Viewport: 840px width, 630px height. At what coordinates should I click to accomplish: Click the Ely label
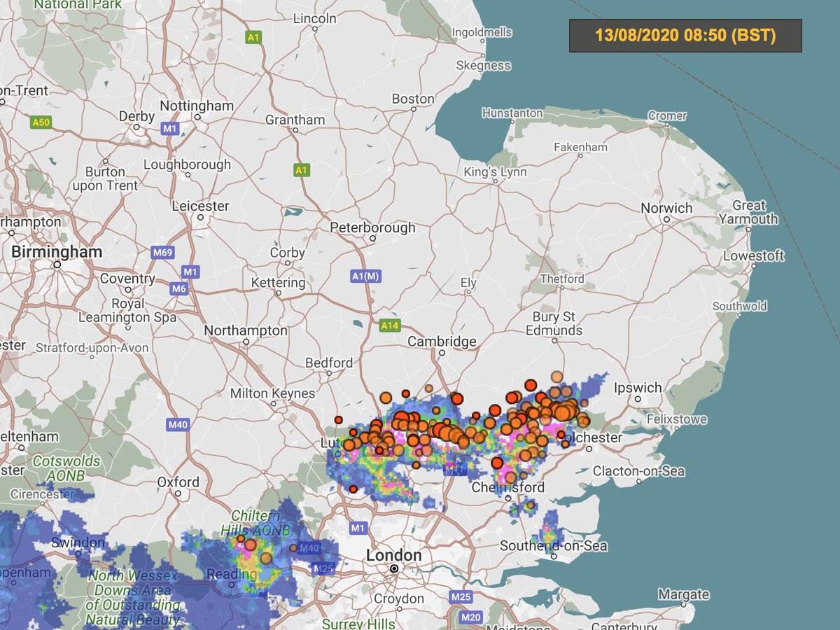468,283
